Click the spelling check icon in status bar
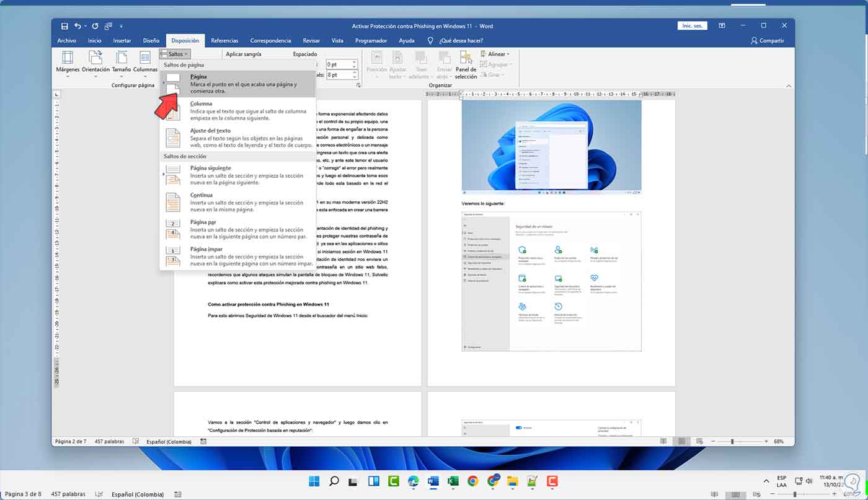 click(136, 442)
